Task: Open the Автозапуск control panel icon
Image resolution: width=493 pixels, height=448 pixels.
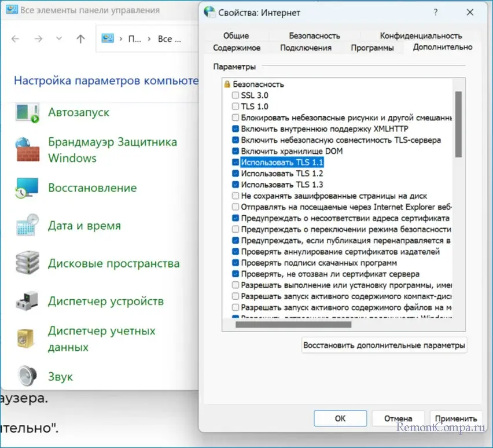Action: coord(27,113)
